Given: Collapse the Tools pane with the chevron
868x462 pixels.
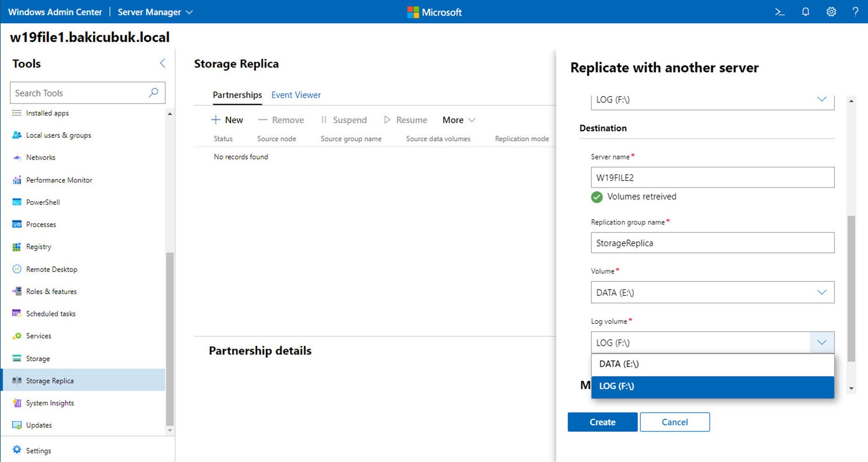Looking at the screenshot, I should click(162, 63).
